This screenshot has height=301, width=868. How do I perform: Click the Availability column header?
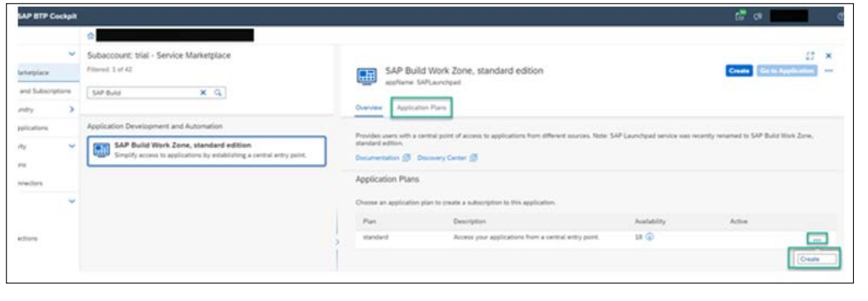click(x=650, y=221)
